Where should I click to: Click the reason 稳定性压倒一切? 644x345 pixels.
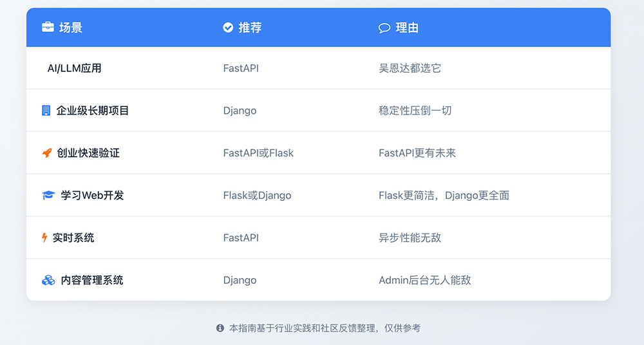(415, 111)
